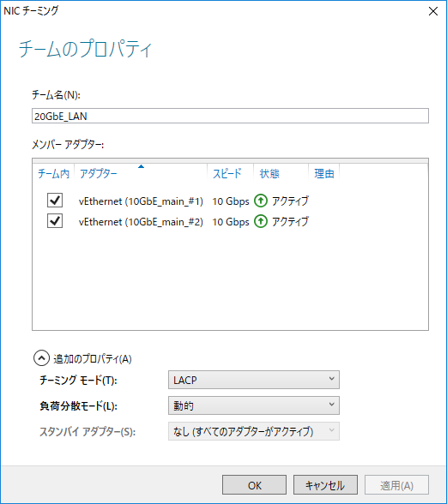Sort list by 状態 column header
This screenshot has height=504, width=447.
point(281,173)
